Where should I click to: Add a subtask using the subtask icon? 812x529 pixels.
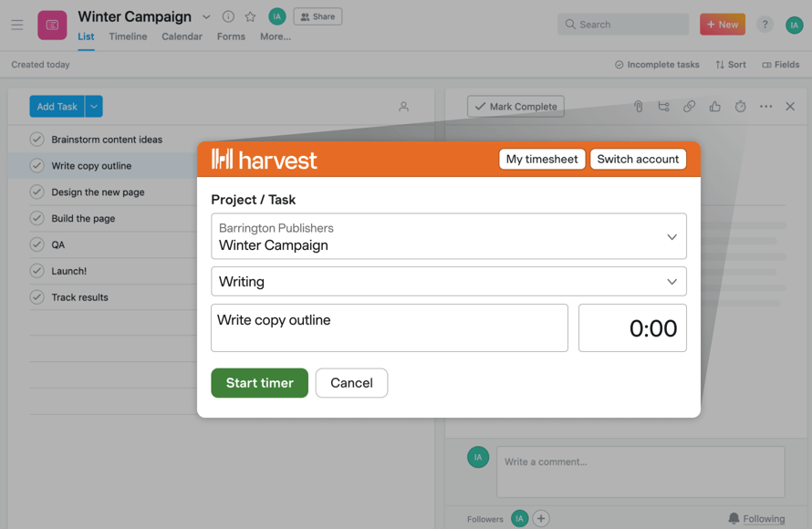coord(663,107)
